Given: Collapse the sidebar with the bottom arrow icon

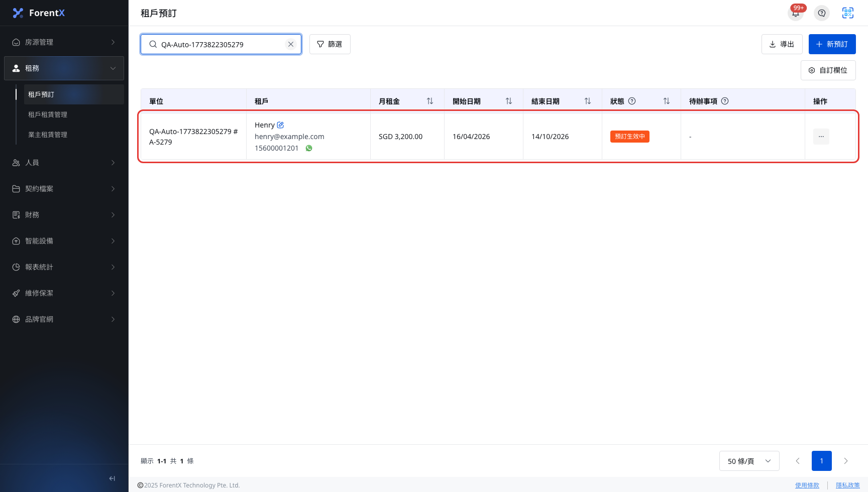Looking at the screenshot, I should pos(112,478).
